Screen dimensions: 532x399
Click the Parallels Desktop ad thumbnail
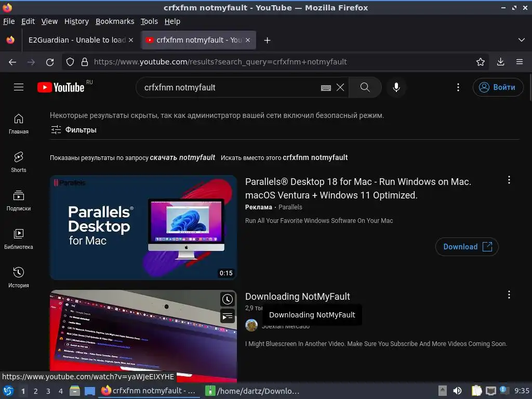143,228
